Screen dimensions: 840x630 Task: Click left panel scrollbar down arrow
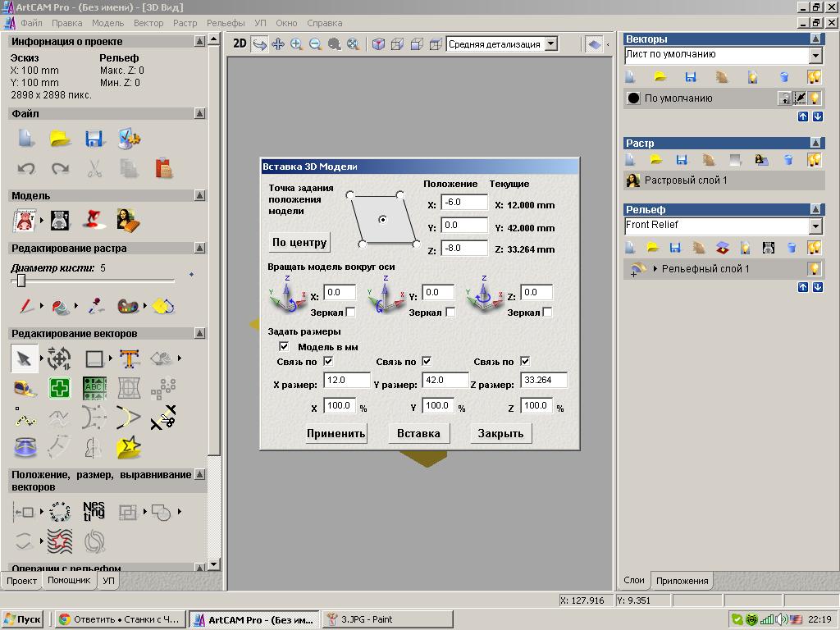point(214,564)
